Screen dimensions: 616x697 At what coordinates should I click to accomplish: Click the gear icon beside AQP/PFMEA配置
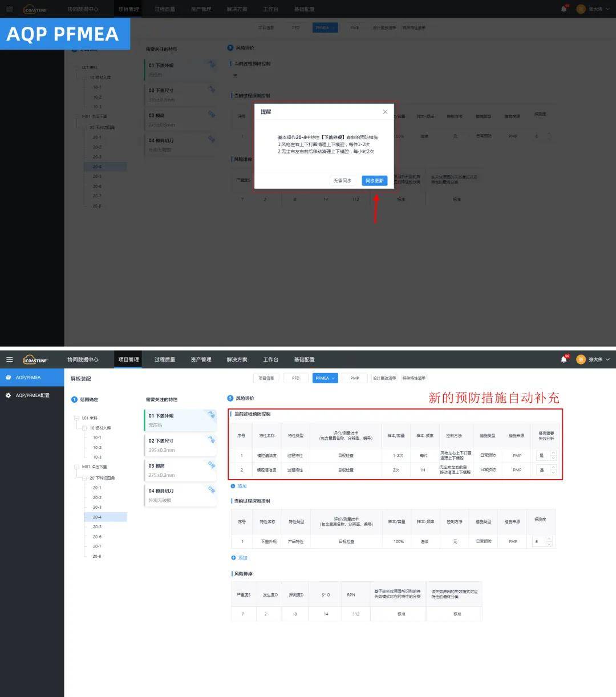point(9,395)
